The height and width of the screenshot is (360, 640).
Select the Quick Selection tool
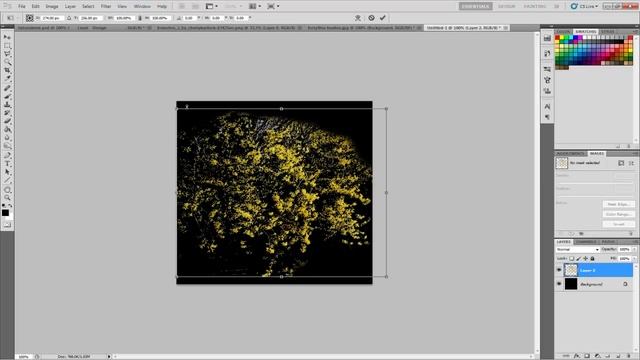(7, 62)
